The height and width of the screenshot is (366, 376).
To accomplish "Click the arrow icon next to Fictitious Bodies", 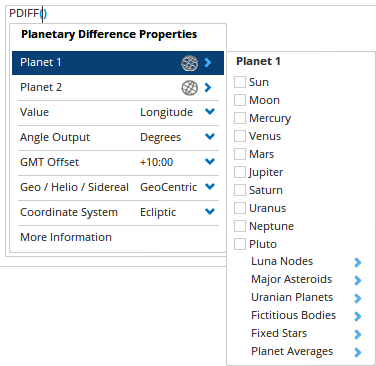I will pyautogui.click(x=357, y=316).
